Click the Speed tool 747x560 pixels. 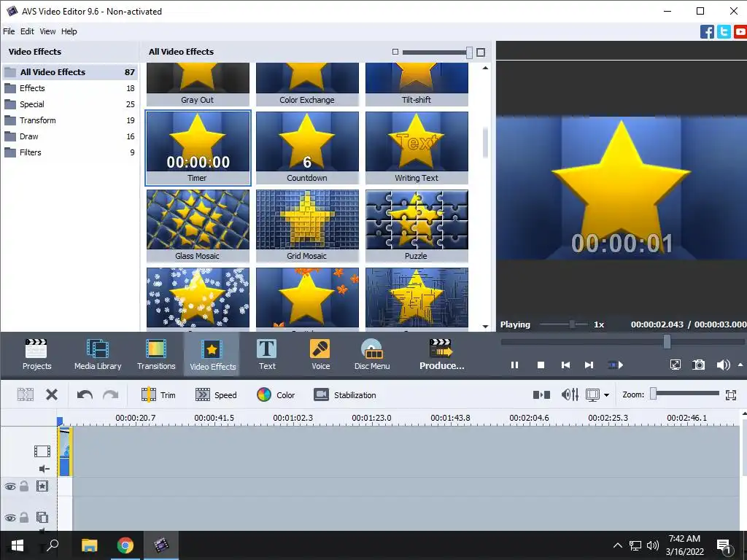(x=216, y=394)
